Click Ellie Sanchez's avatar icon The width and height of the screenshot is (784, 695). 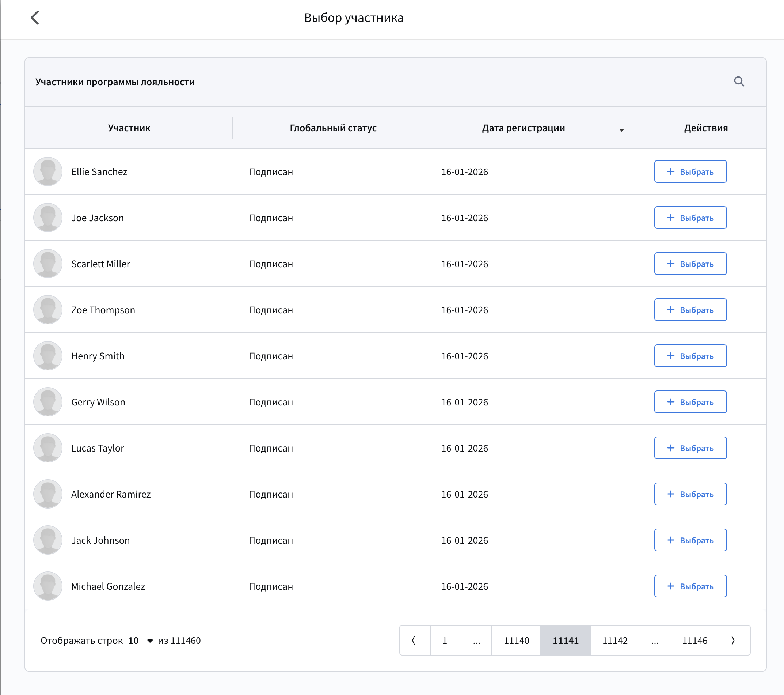48,171
